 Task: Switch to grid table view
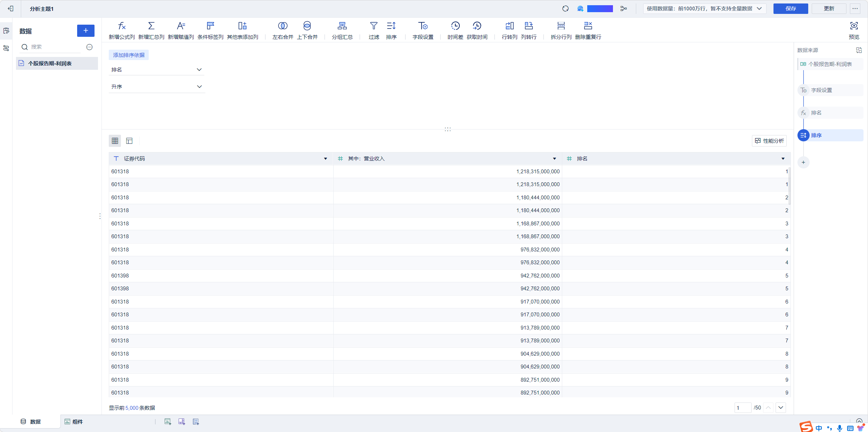(115, 141)
